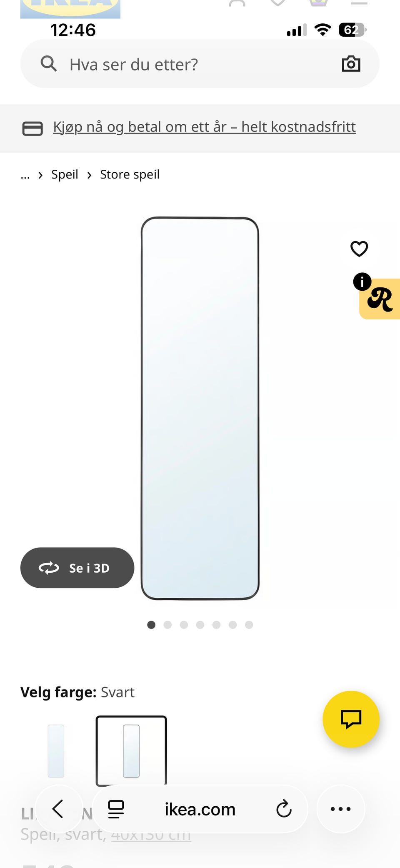Select the white mirror color option

[56, 751]
